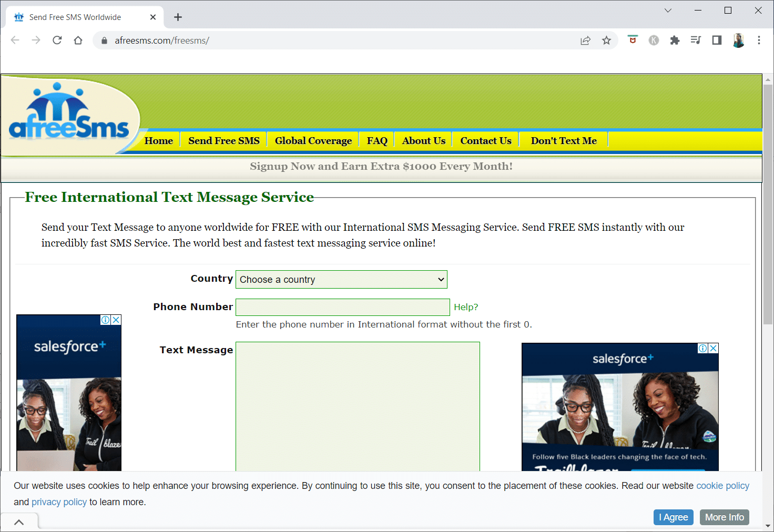Screen dimensions: 774x532
Task: Open the Chrome profile avatar
Action: pos(738,40)
